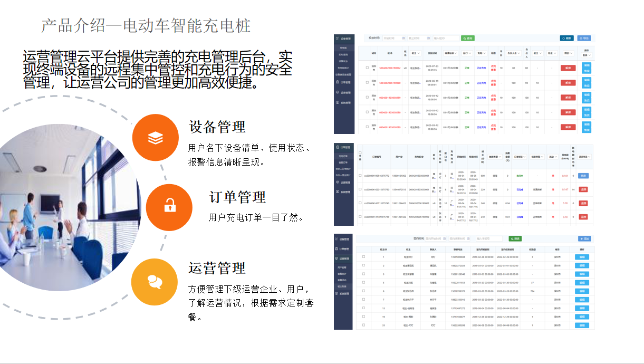Click the orange layers icon beside 设备管理

coord(155,138)
